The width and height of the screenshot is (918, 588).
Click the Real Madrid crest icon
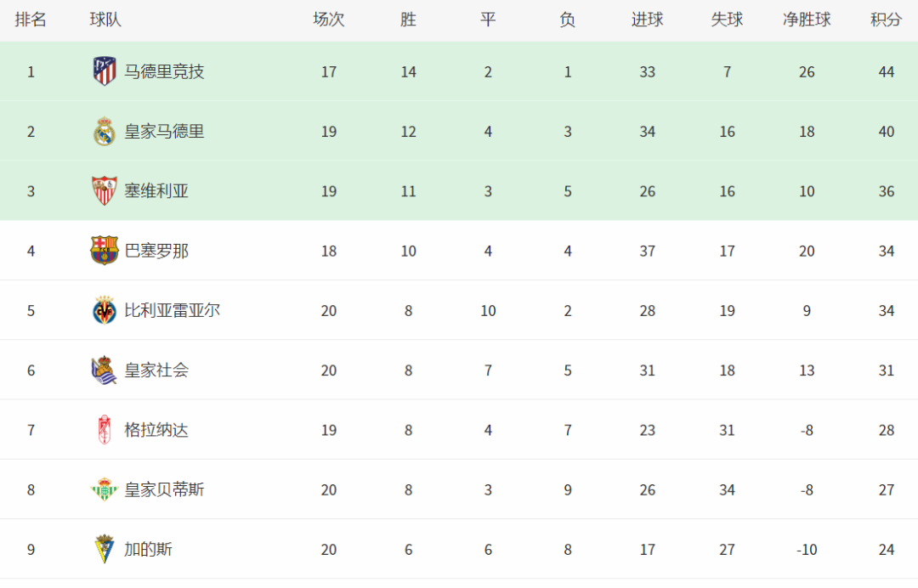point(105,131)
